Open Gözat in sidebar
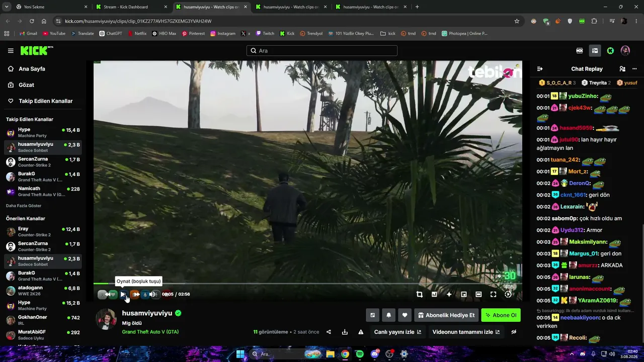 (x=26, y=85)
